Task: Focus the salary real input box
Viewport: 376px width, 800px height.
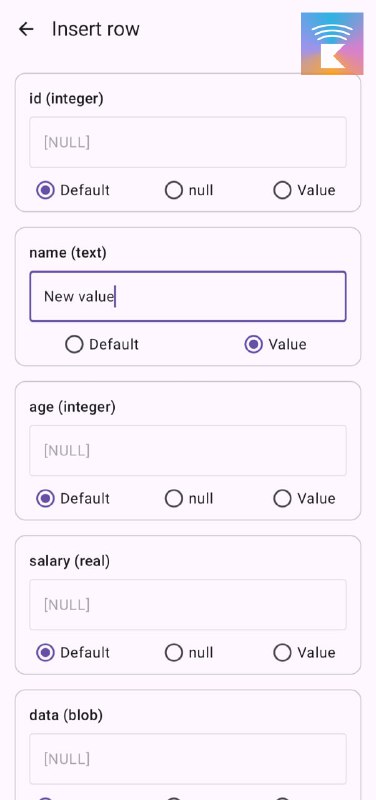Action: 188,605
